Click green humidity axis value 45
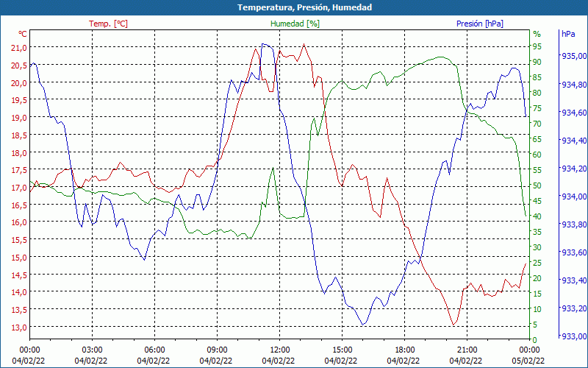Viewport: 588px width, 368px height. point(537,201)
